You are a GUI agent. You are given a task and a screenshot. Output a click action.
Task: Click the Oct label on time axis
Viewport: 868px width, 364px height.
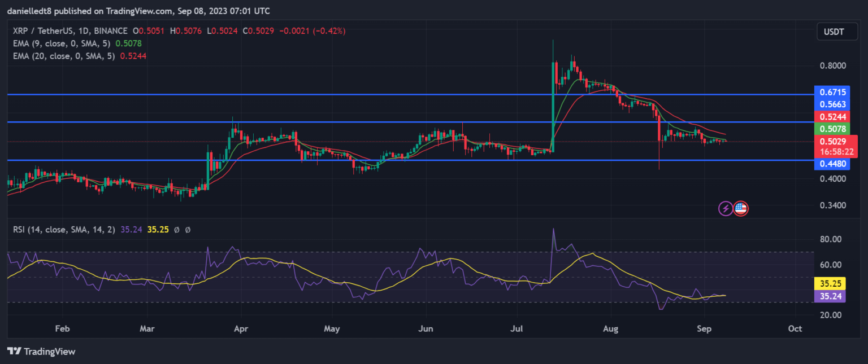coord(795,328)
